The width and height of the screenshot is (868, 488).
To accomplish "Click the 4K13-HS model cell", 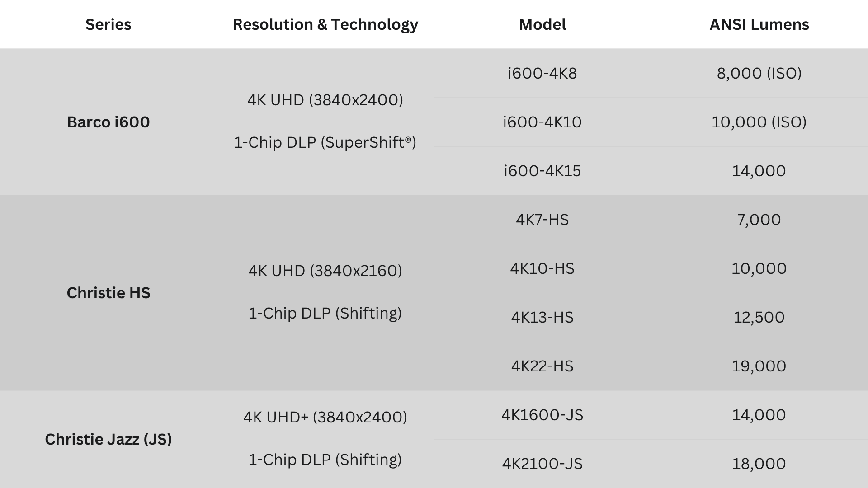I will 542,317.
